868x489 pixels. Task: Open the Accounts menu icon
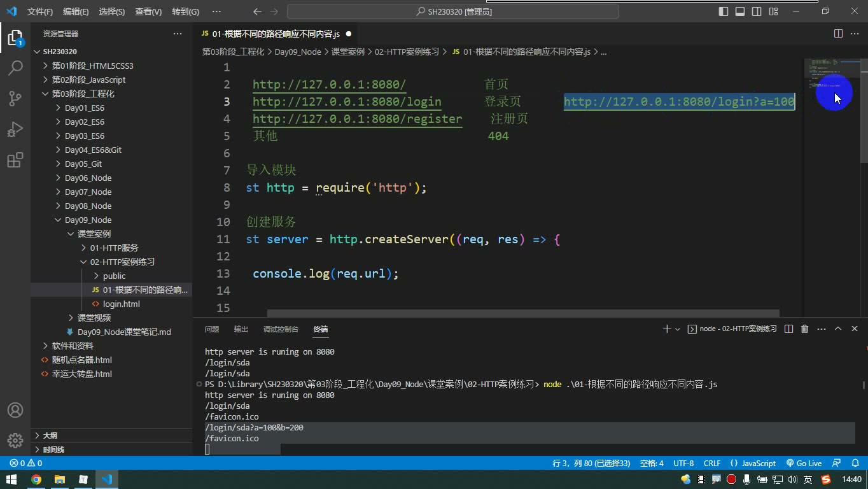[15, 410]
